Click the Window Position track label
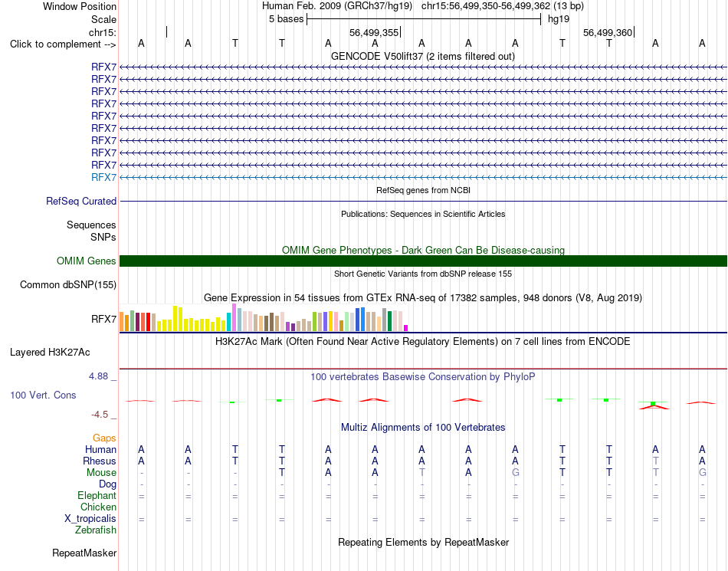 pos(80,6)
